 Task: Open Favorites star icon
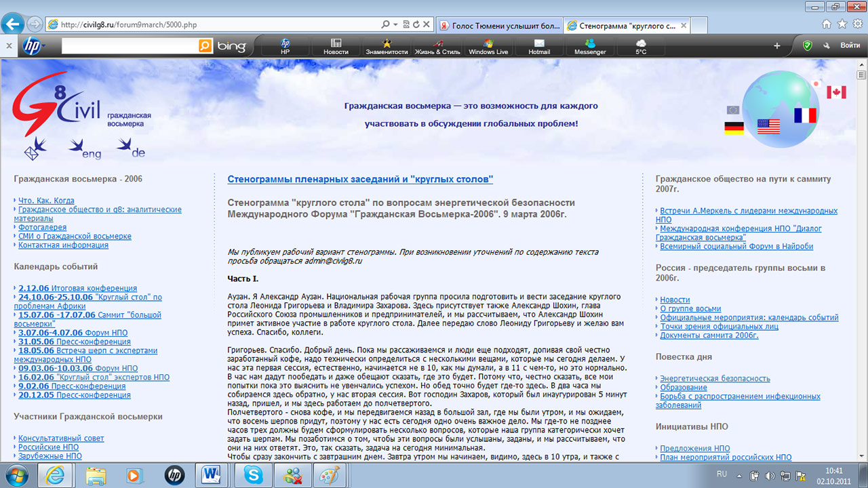(842, 24)
